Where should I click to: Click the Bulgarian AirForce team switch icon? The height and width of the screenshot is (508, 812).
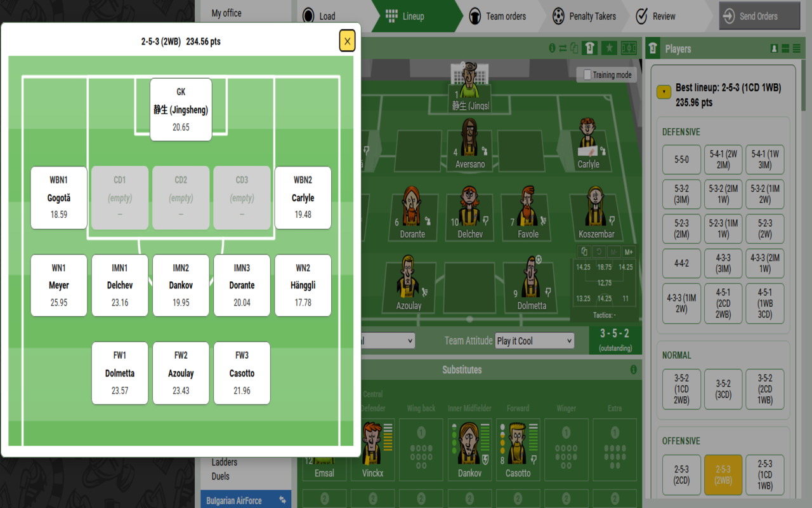(x=282, y=500)
